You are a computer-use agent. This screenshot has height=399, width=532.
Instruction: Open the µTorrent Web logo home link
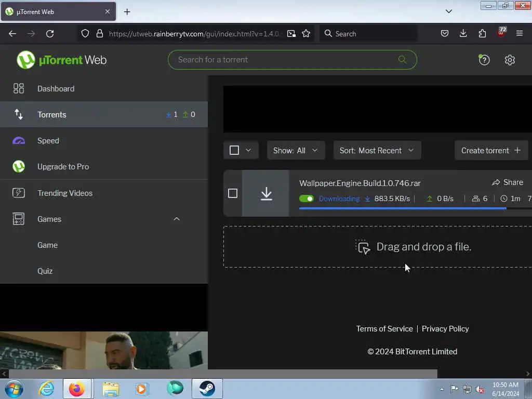(61, 60)
